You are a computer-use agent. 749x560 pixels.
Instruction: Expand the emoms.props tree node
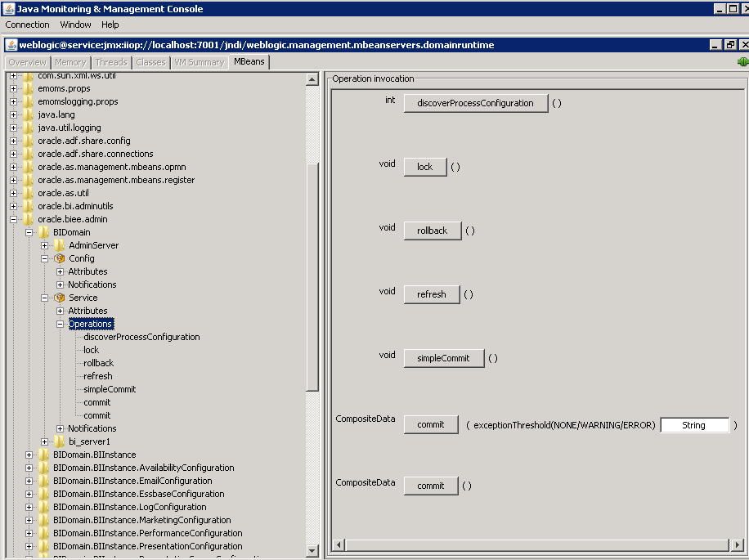(x=13, y=88)
